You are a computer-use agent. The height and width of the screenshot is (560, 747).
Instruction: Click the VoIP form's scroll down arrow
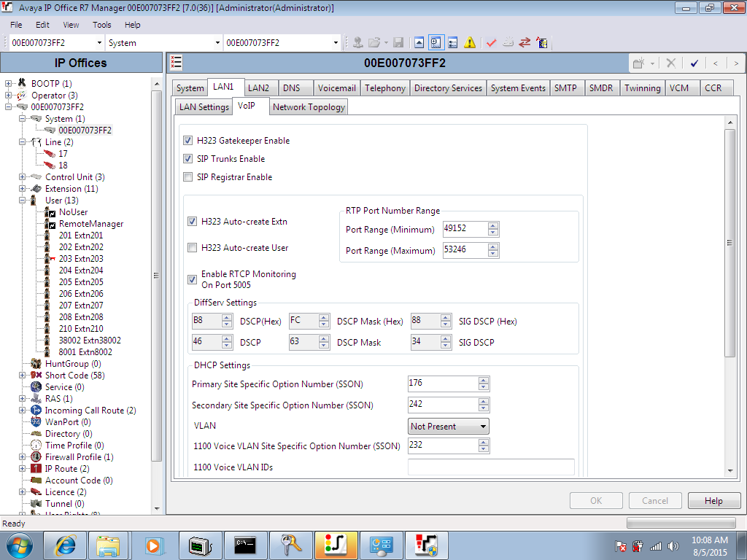pyautogui.click(x=729, y=471)
